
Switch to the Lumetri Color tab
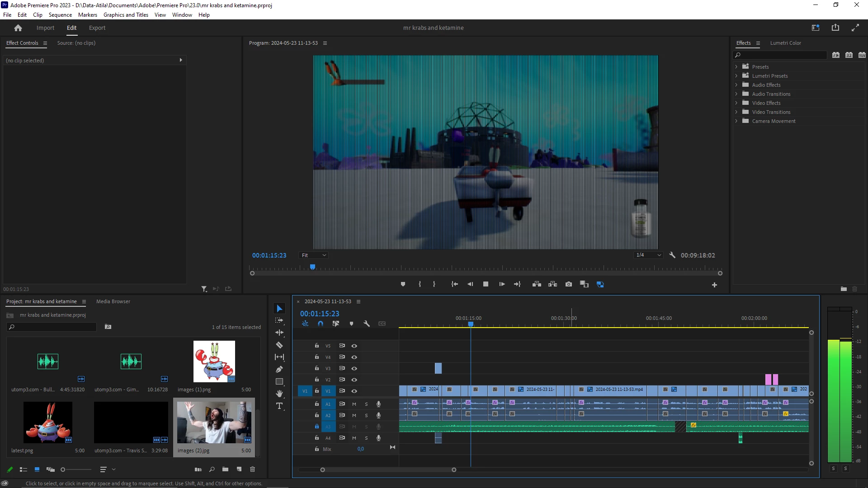tap(785, 43)
